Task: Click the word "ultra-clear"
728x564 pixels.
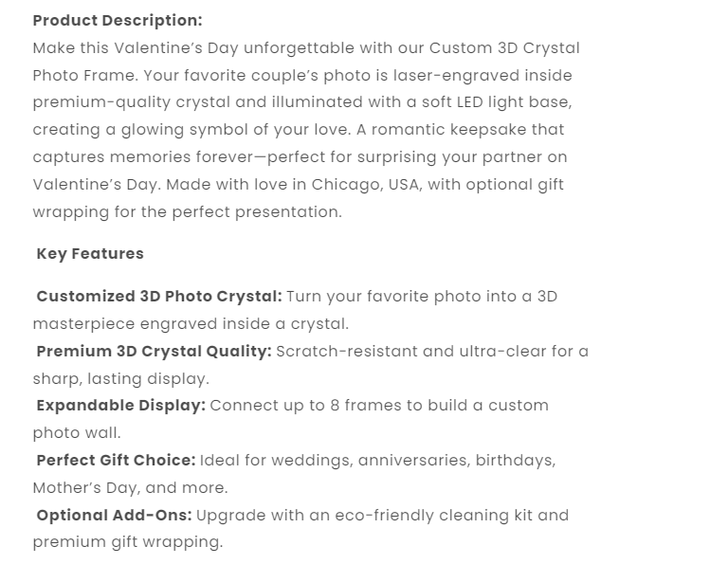Action: click(502, 351)
